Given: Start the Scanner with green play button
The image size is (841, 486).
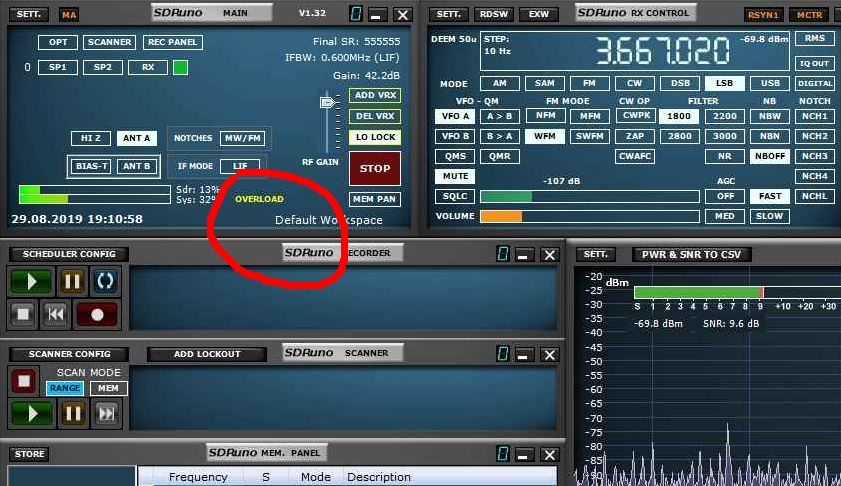Looking at the screenshot, I should pos(32,414).
